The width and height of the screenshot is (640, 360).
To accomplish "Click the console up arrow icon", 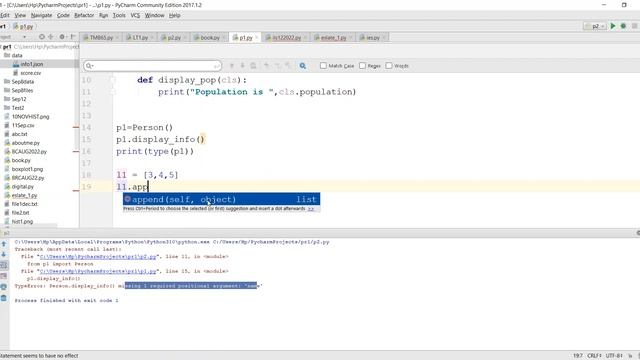I will tap(4, 244).
